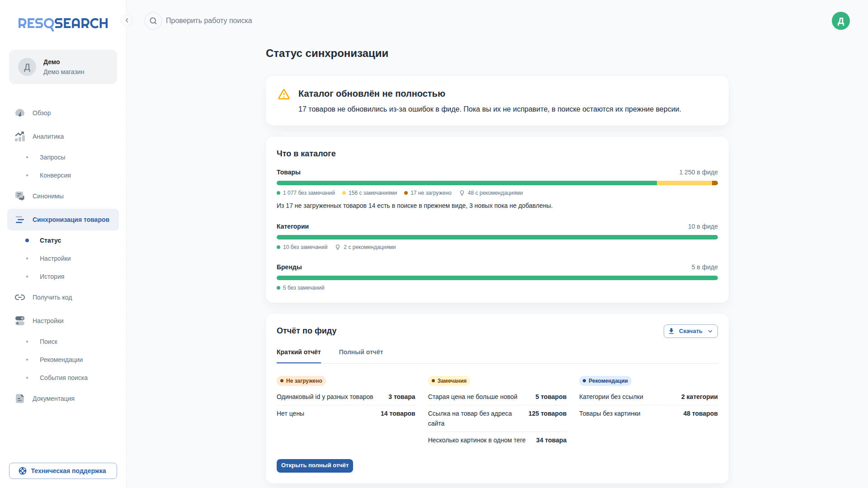Click the Нет цены row
This screenshot has height=488, width=868.
346,413
